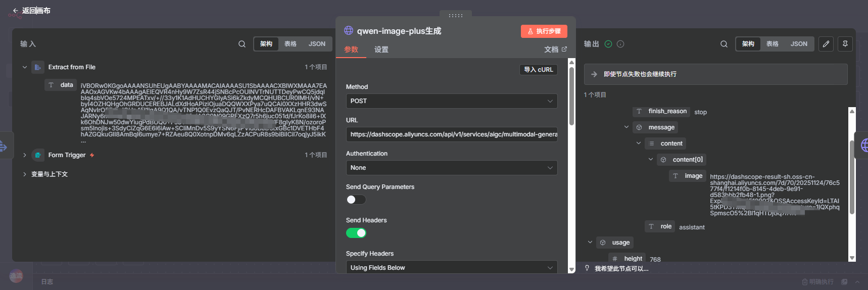Viewport: 868px width, 290px height.
Task: Select the 参数 parameters tab
Action: tap(351, 50)
